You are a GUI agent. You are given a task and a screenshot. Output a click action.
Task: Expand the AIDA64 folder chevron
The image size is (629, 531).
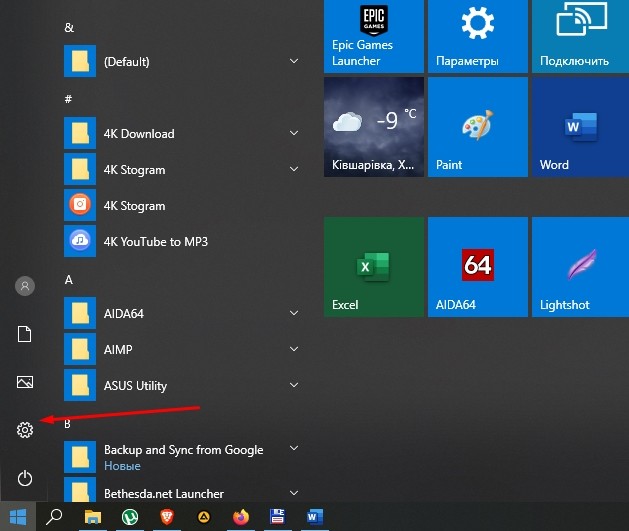pyautogui.click(x=294, y=313)
